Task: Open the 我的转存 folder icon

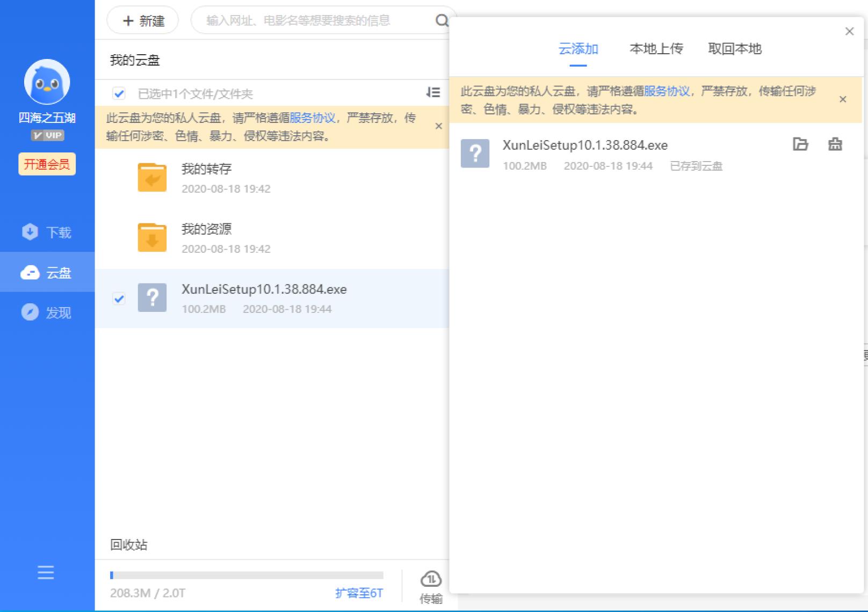Action: (x=152, y=177)
